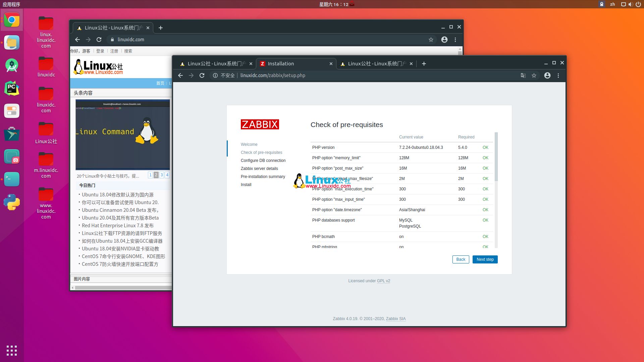
Task: Select slide 3 in headline carousel
Action: click(162, 175)
